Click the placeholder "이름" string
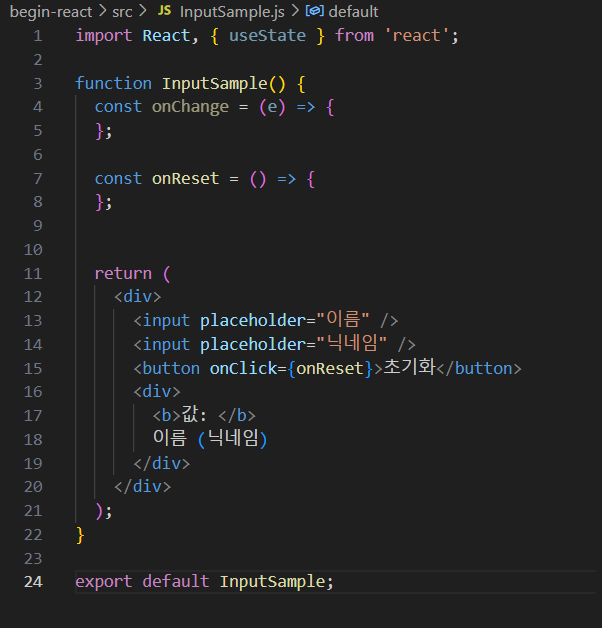The image size is (602, 628). pyautogui.click(x=342, y=320)
